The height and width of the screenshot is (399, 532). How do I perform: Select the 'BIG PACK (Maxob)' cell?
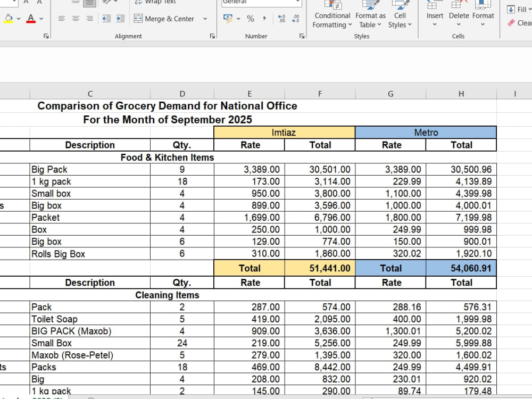pyautogui.click(x=90, y=331)
